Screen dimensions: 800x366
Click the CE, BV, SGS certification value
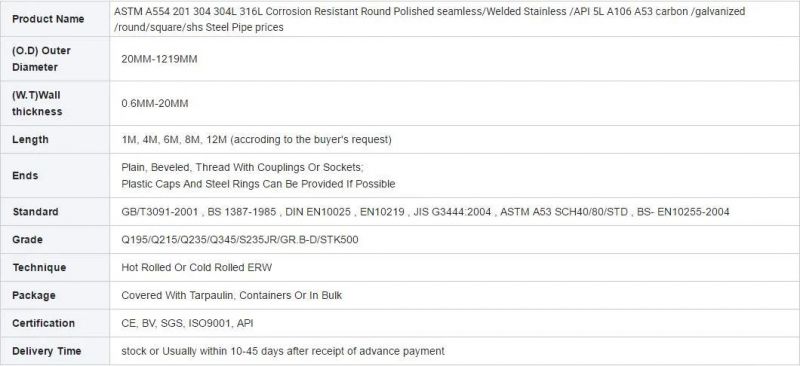coord(187,323)
